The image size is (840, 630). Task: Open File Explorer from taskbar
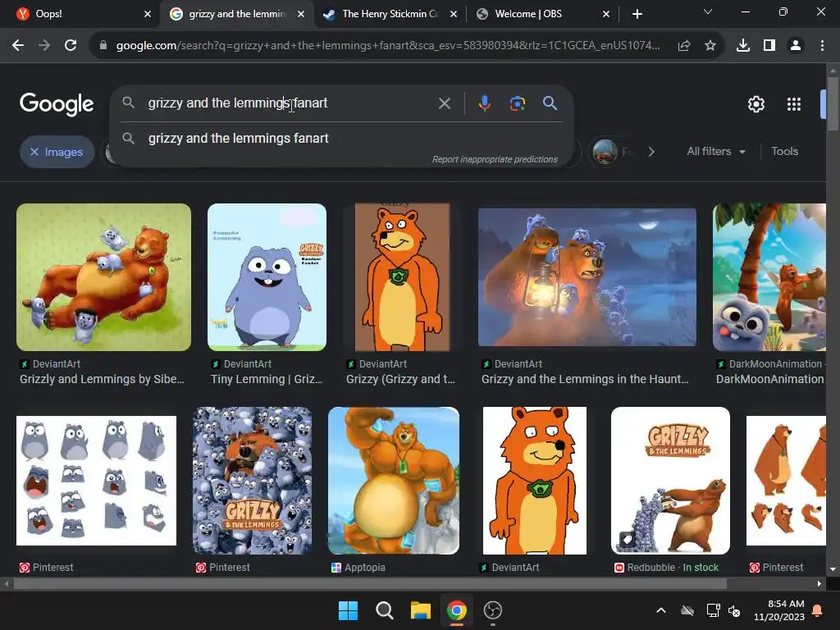[421, 610]
